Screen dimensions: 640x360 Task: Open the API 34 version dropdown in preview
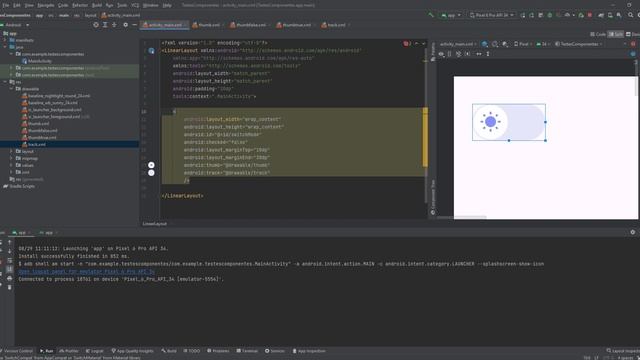[x=543, y=44]
